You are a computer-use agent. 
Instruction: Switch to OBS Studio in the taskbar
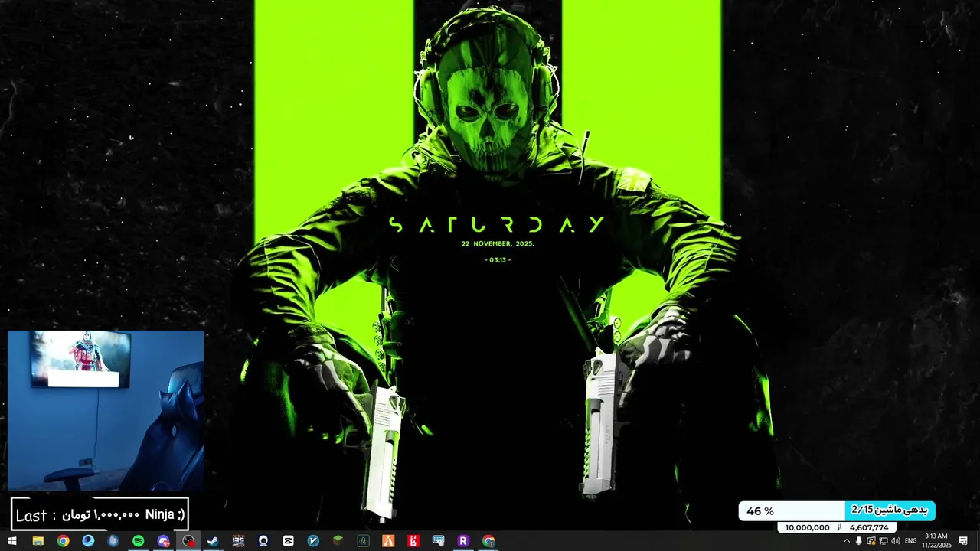[x=188, y=541]
